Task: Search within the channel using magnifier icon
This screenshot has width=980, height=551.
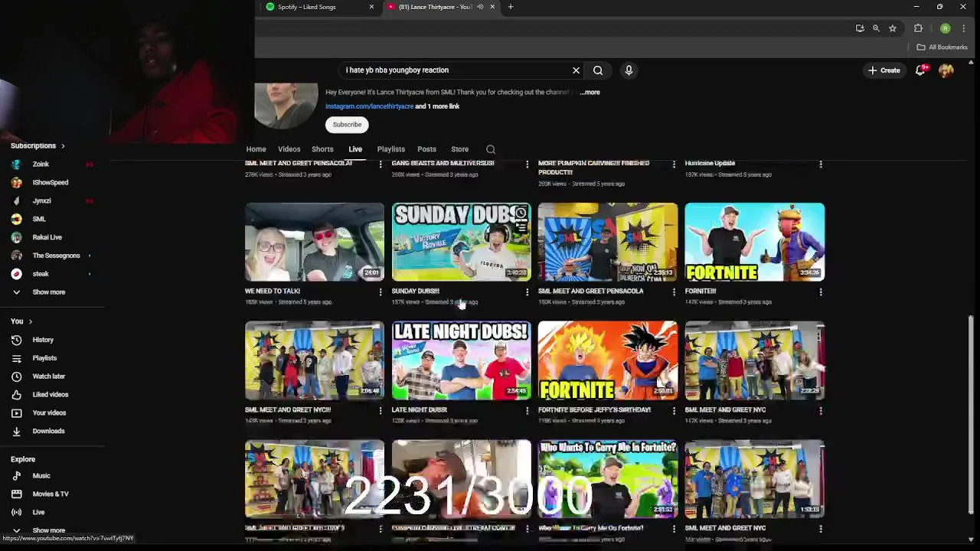Action: pos(491,149)
